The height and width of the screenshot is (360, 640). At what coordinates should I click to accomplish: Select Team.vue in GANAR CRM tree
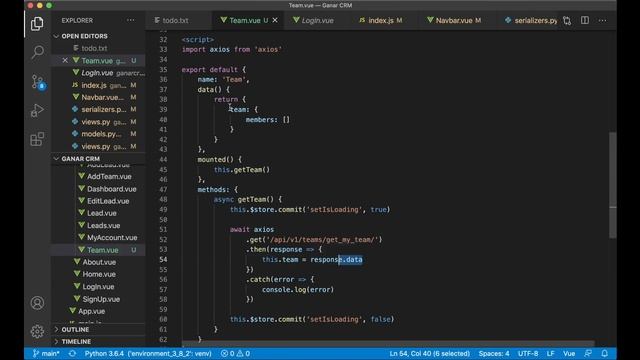[x=102, y=250]
